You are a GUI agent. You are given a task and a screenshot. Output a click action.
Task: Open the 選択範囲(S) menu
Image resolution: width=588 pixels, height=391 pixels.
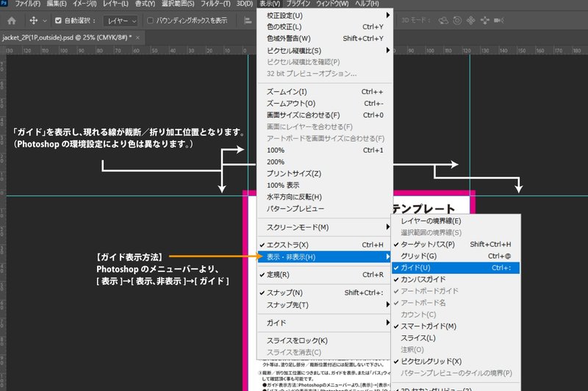coord(178,4)
